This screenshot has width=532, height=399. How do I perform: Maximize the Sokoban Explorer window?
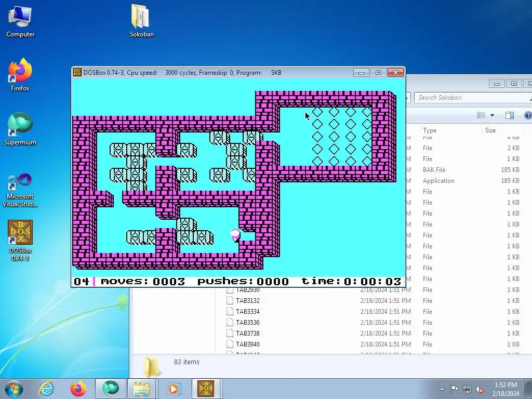tap(514, 84)
